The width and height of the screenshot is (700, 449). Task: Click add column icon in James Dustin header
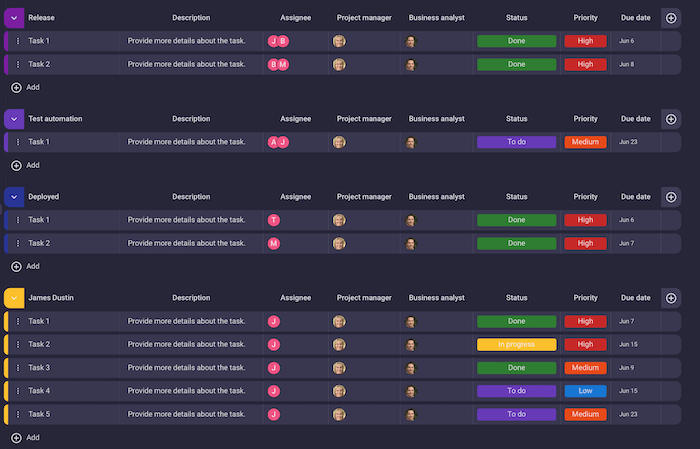click(x=671, y=297)
